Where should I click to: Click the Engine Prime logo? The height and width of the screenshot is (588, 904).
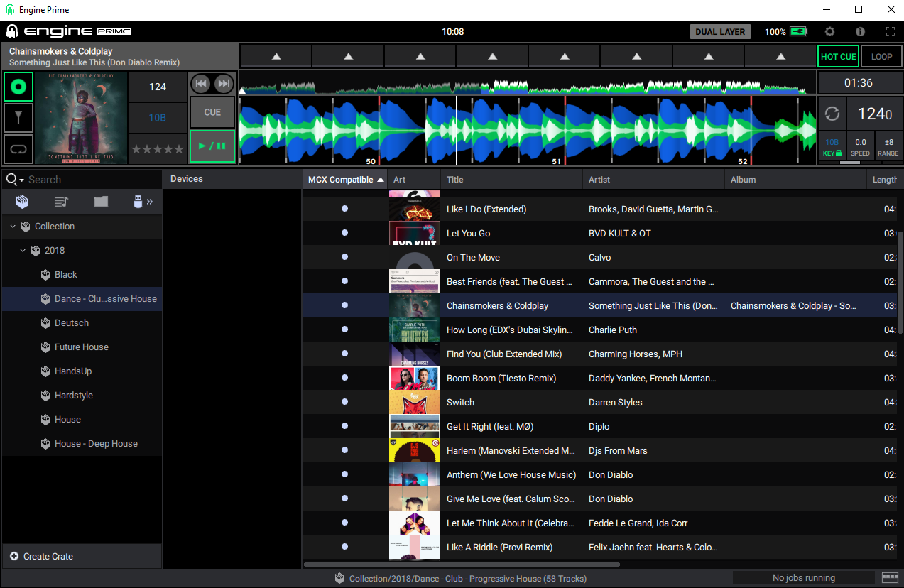69,32
